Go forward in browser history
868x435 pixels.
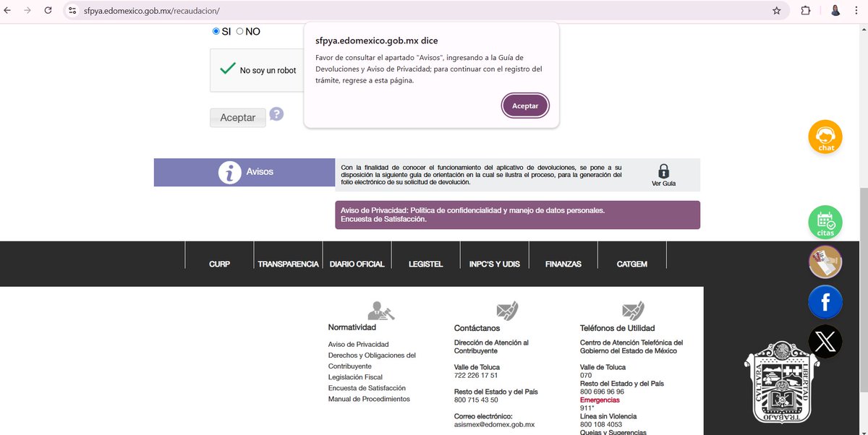point(27,11)
